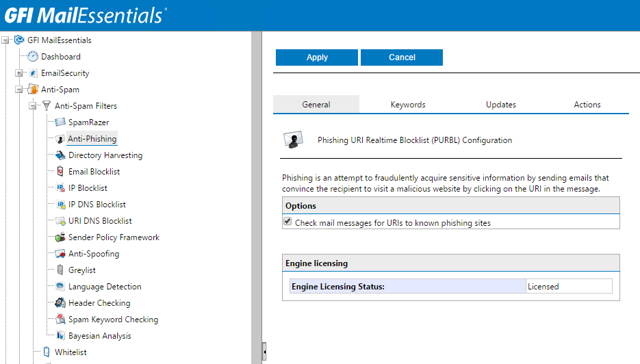
Task: Click the Cancel button
Action: coord(402,57)
